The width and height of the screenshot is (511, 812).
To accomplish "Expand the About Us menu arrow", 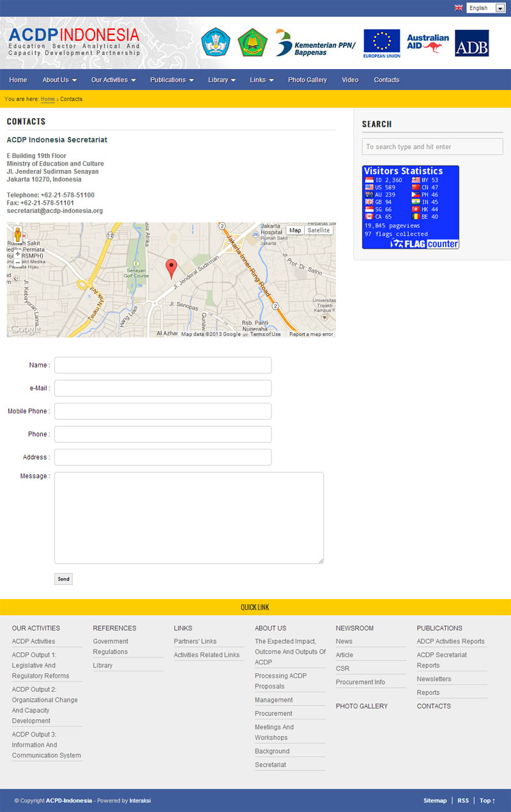I will tap(74, 81).
